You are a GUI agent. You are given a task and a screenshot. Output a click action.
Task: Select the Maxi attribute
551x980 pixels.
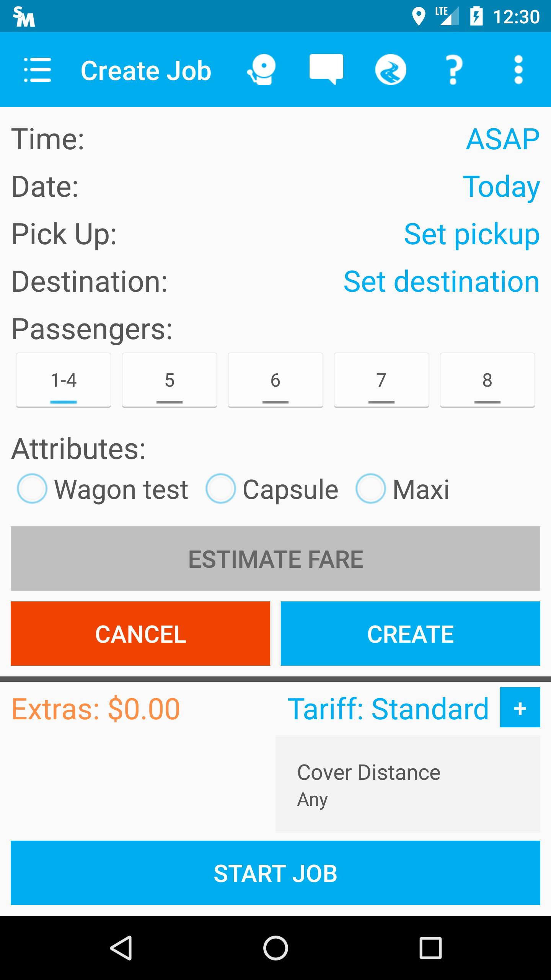tap(403, 489)
